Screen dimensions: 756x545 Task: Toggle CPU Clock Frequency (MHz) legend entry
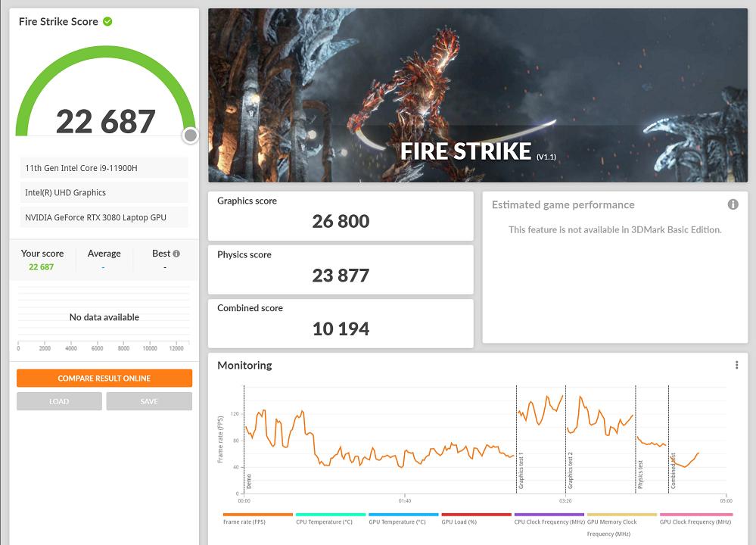click(549, 519)
